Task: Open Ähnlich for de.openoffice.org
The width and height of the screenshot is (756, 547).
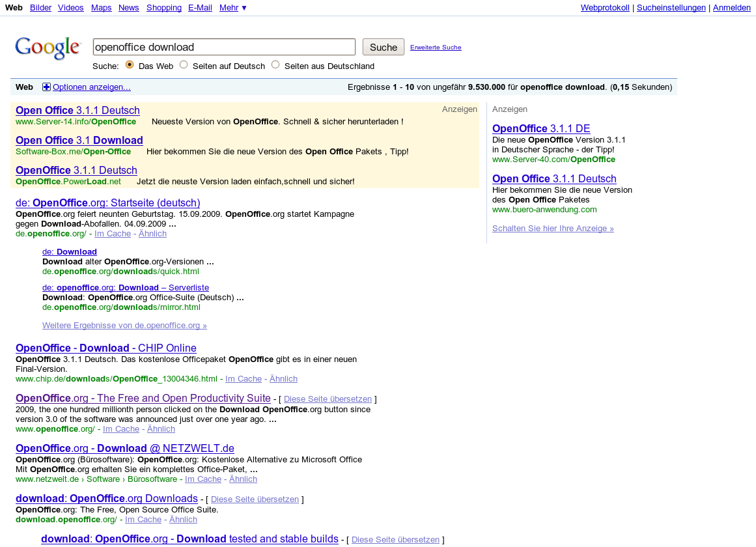Action: pos(152,234)
